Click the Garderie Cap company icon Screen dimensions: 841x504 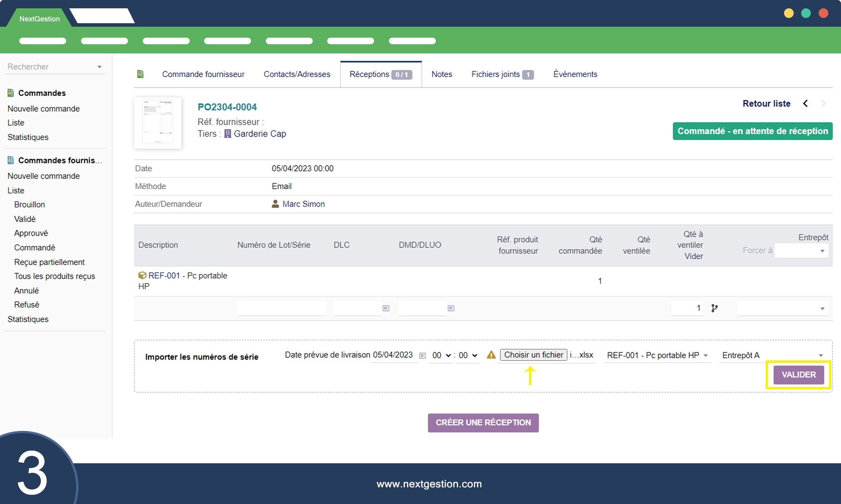coord(227,134)
